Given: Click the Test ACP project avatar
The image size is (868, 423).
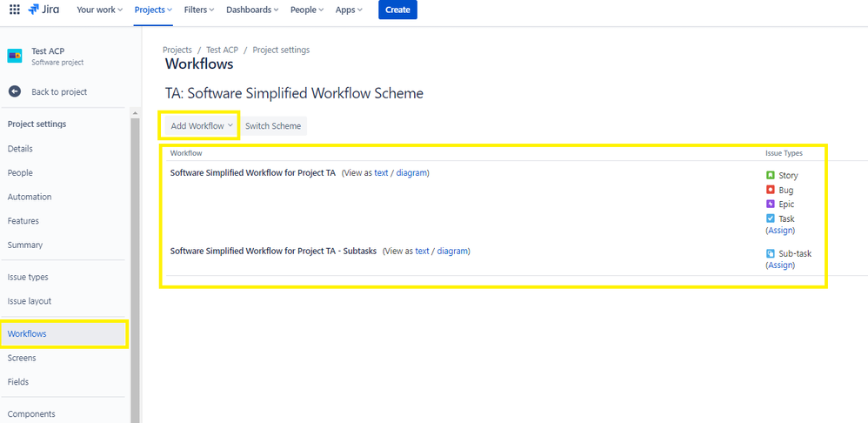Looking at the screenshot, I should 15,56.
